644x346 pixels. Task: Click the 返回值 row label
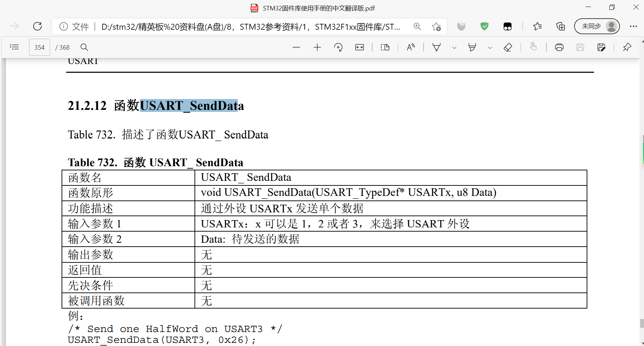tap(85, 270)
